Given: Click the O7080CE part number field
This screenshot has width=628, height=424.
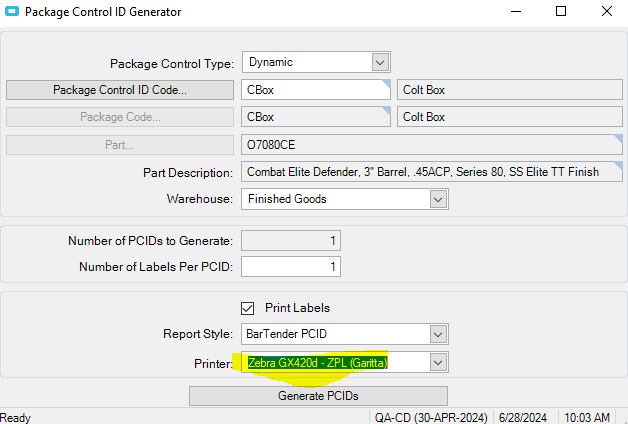Looking at the screenshot, I should (432, 145).
